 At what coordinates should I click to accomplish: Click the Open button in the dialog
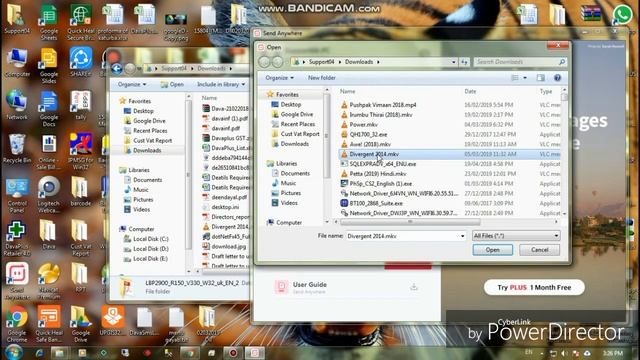[493, 250]
